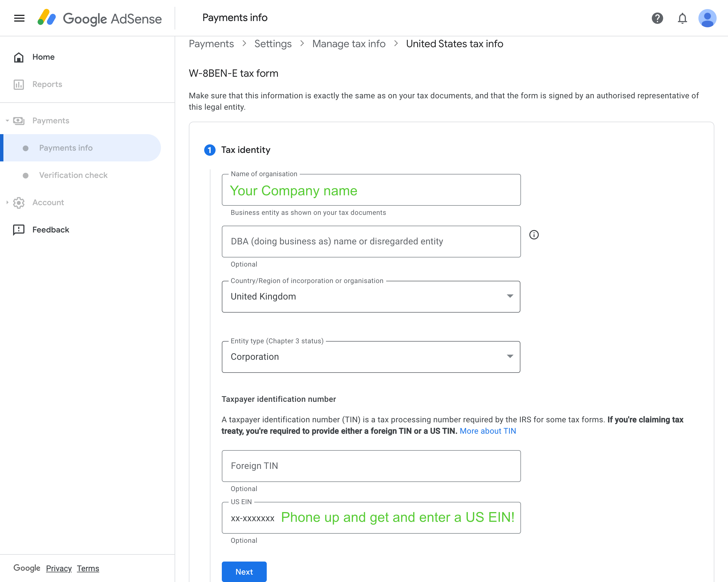Viewport: 728px width, 582px height.
Task: Open the notifications bell
Action: [682, 18]
